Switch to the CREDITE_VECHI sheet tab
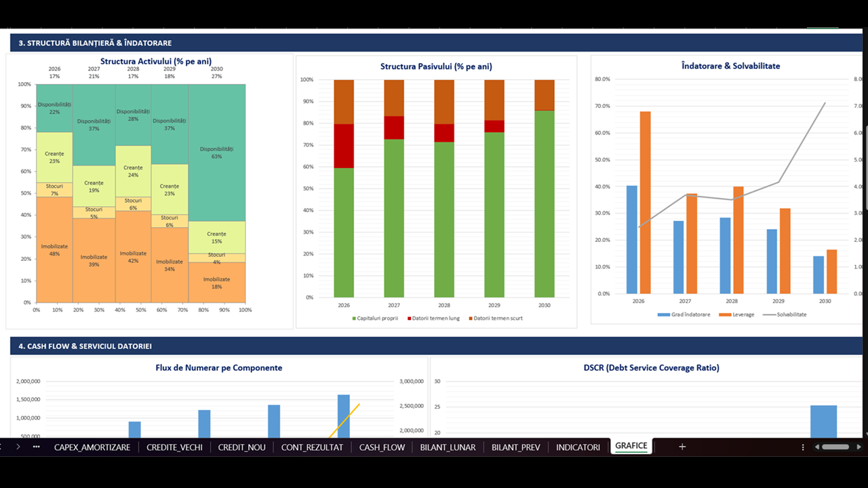Viewport: 868px width, 488px height. coord(174,447)
